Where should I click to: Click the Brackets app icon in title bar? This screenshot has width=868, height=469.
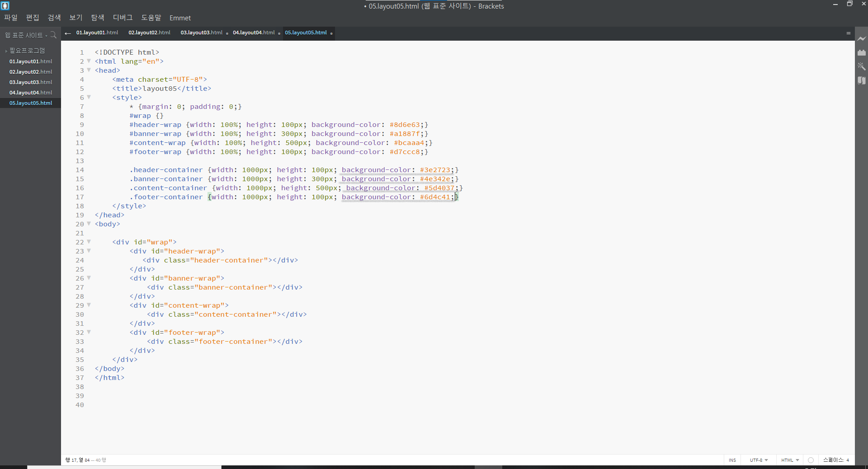tap(5, 6)
